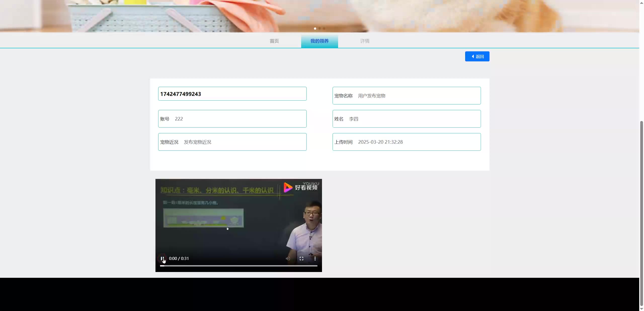
Task: Click the 宠物近况 field
Action: (232, 142)
